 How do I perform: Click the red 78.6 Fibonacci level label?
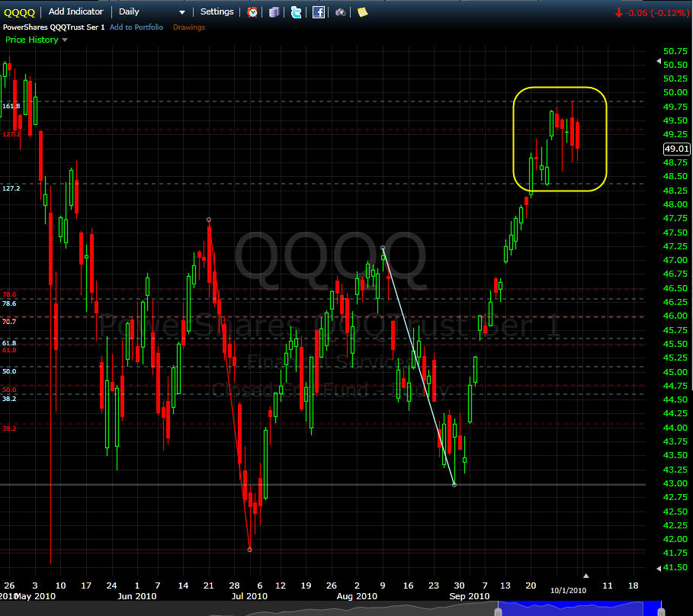[x=9, y=294]
